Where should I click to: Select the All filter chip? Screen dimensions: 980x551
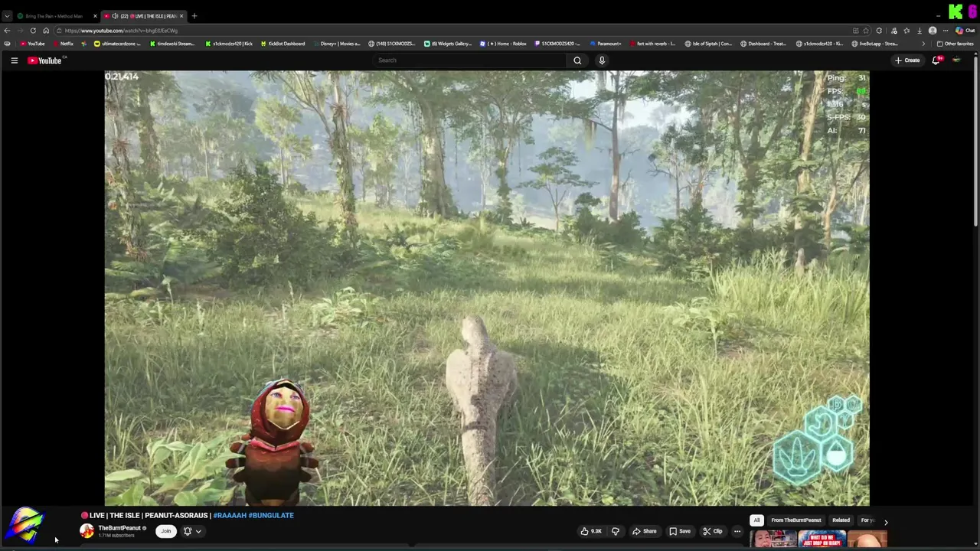[x=756, y=520]
